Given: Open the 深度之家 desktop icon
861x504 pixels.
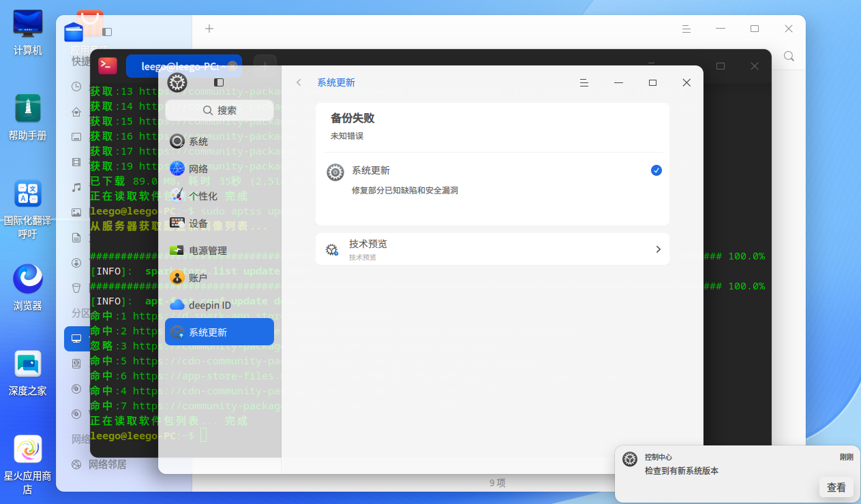Looking at the screenshot, I should (x=28, y=373).
